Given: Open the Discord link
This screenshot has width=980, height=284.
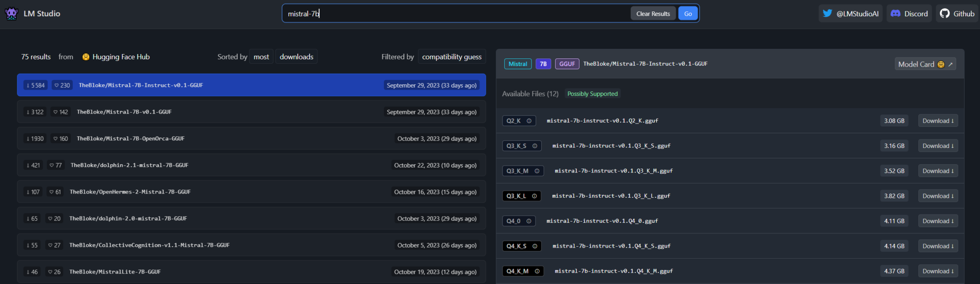Looking at the screenshot, I should pyautogui.click(x=909, y=13).
